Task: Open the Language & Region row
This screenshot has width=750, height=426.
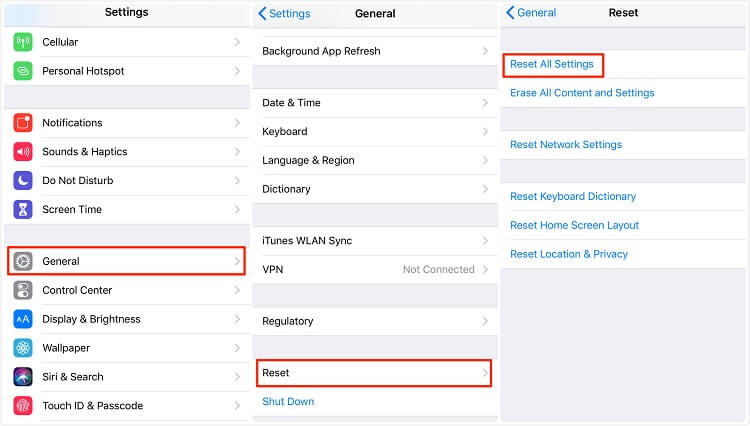Action: point(375,161)
